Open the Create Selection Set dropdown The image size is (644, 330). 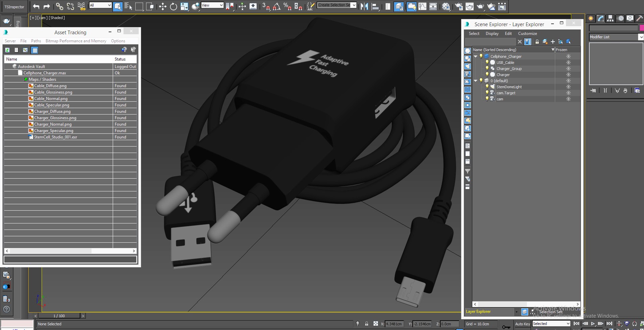(x=337, y=5)
